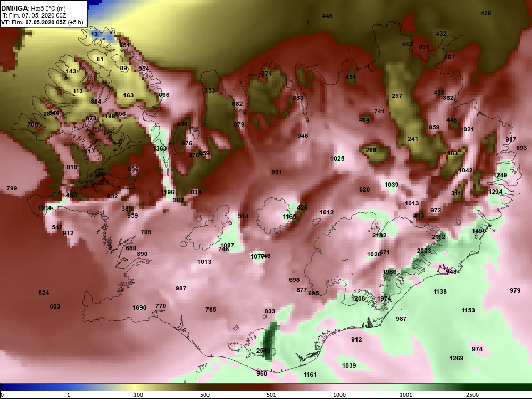Image resolution: width=532 pixels, height=399 pixels.
Task: Pick the map value 2519 on the dark green strip
Action: pyautogui.click(x=263, y=351)
